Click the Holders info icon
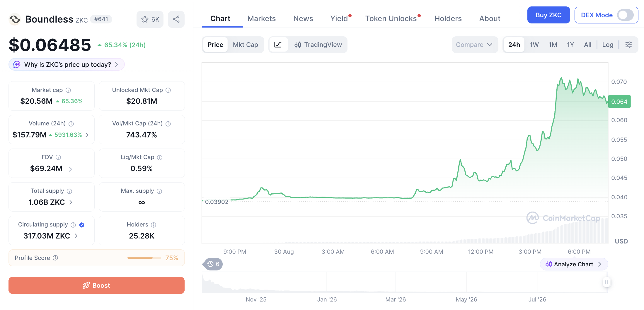Image resolution: width=644 pixels, height=310 pixels. coord(154,225)
